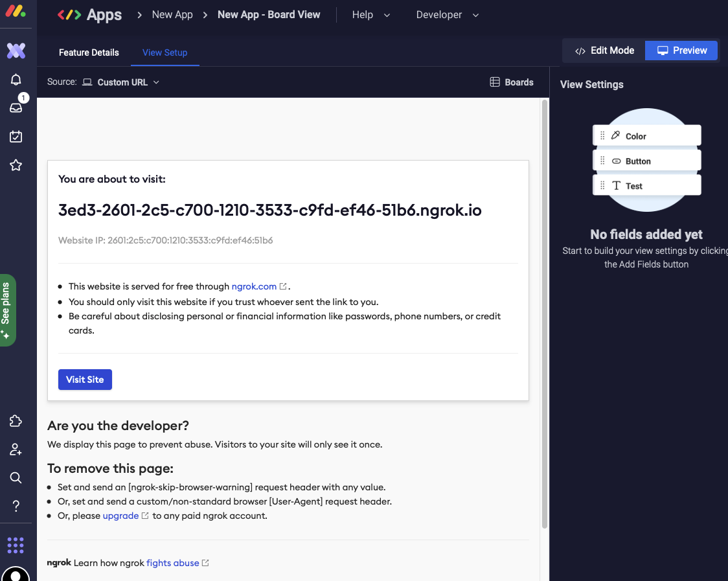Image resolution: width=728 pixels, height=581 pixels.
Task: Click the View Settings heading
Action: click(x=591, y=84)
